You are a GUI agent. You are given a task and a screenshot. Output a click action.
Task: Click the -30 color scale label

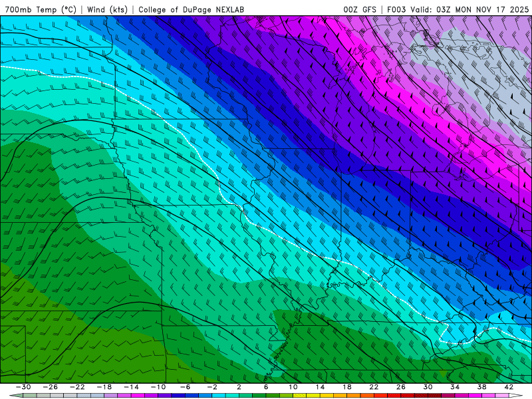pyautogui.click(x=23, y=387)
